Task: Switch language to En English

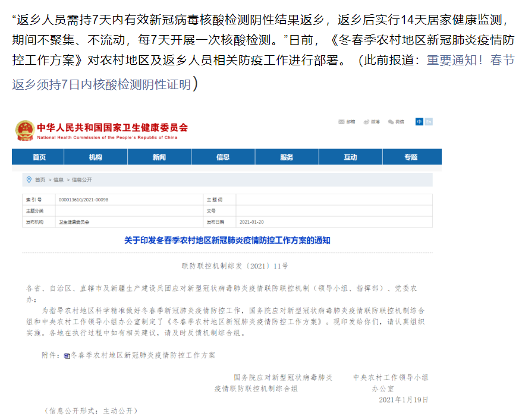Action: coord(429,121)
